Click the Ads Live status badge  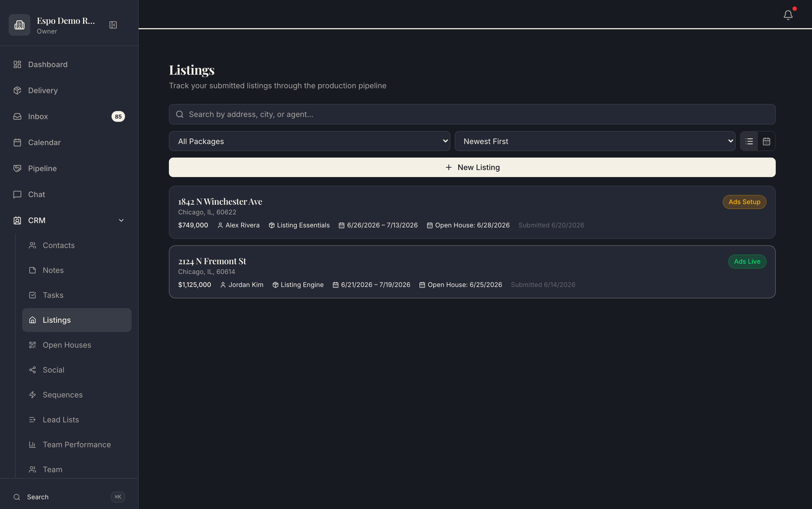pos(747,262)
